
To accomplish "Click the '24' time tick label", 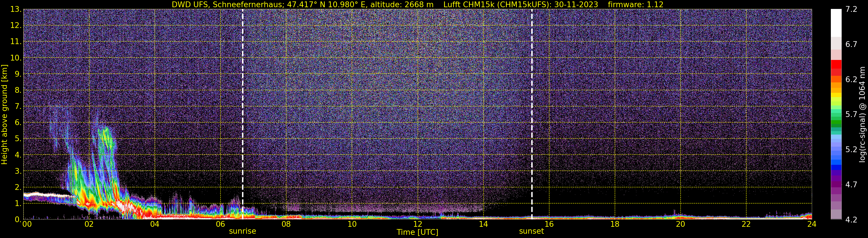I will [812, 224].
